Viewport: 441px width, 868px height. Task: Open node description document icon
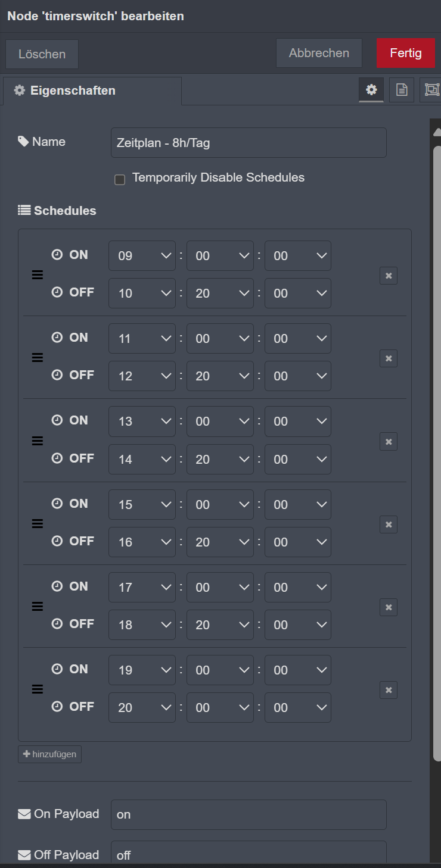coord(402,90)
